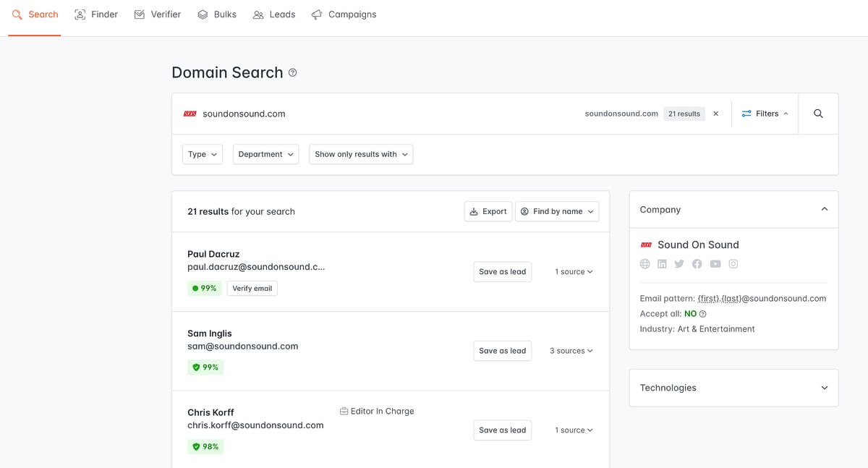Click the Domain Search help question icon

tap(292, 72)
